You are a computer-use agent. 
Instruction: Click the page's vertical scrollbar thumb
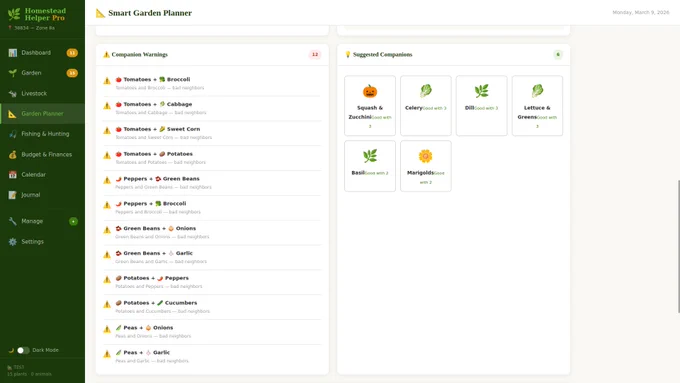tap(678, 246)
